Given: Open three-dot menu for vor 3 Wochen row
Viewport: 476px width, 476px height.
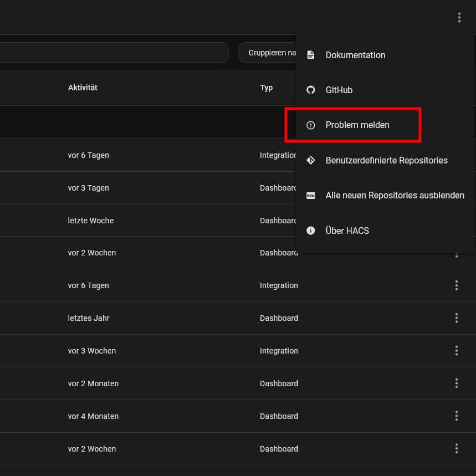Looking at the screenshot, I should pos(457,351).
